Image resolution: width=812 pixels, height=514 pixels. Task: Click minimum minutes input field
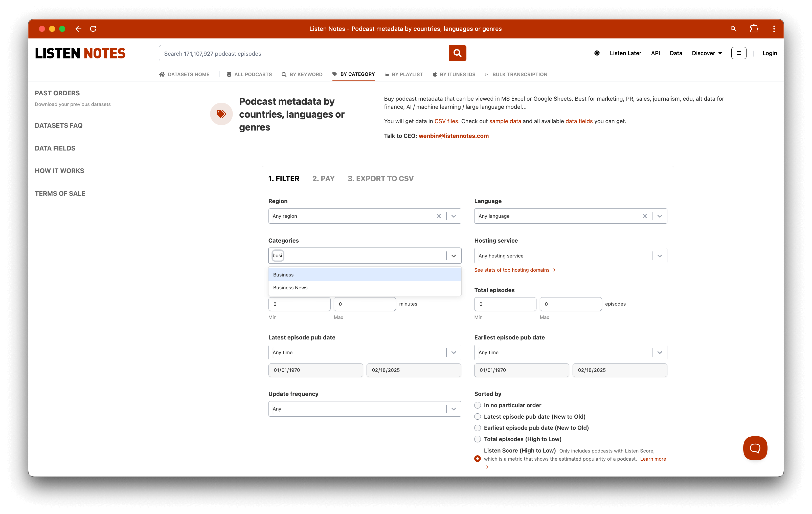click(x=299, y=304)
